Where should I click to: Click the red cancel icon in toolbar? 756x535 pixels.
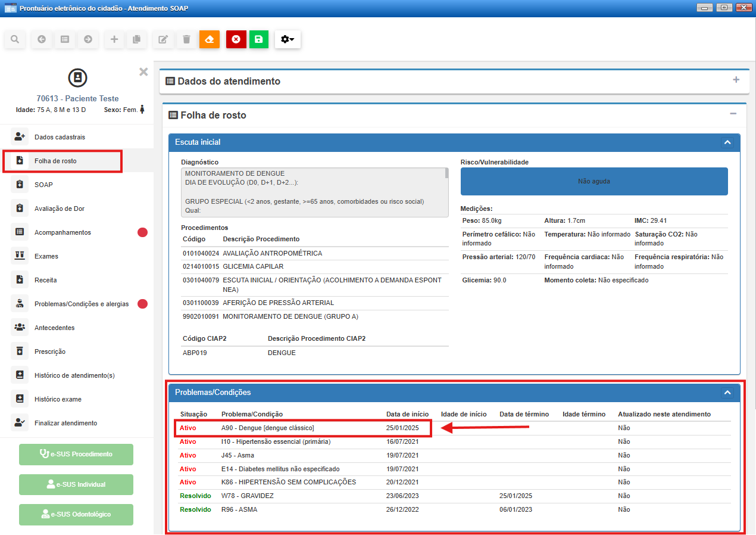(236, 39)
